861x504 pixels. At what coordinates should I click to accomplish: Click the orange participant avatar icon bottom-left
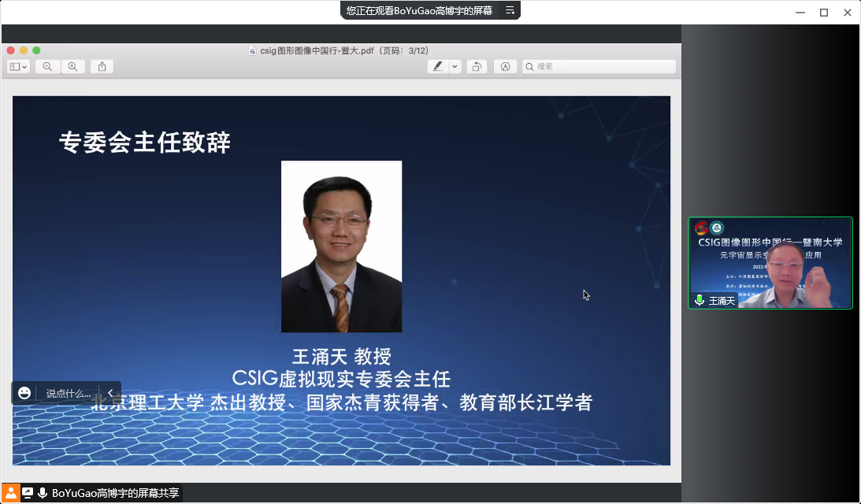pos(10,492)
